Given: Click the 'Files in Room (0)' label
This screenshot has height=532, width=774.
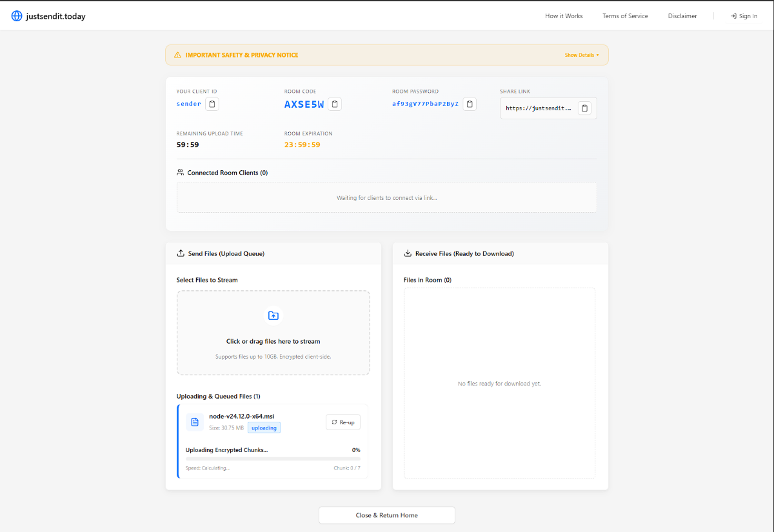Looking at the screenshot, I should coord(428,280).
